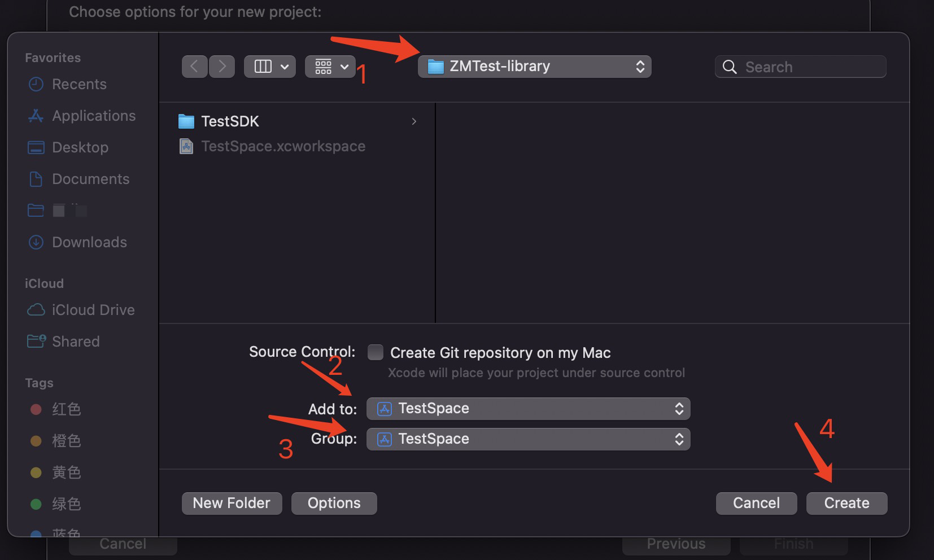Click the xcworkspace file icon
934x560 pixels.
(x=186, y=146)
